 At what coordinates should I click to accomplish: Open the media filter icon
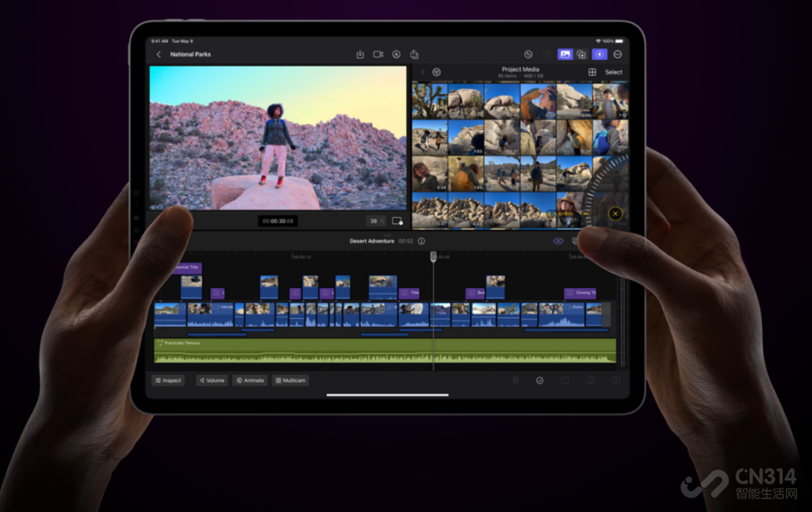point(437,72)
